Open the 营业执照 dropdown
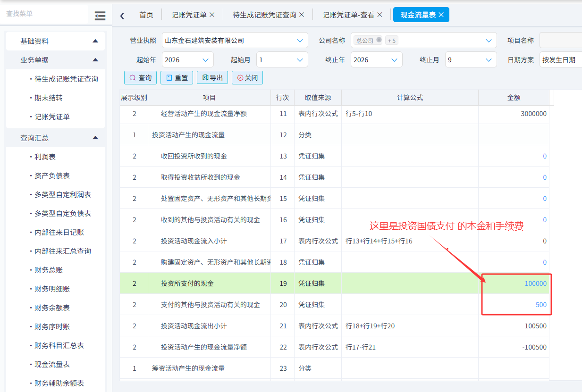Viewport: 582px width, 392px height. [235, 41]
